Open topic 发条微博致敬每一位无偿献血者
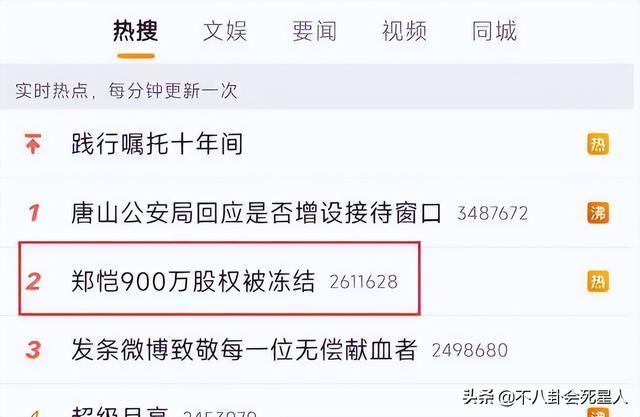Viewport: 640px width, 417px height. coord(244,350)
